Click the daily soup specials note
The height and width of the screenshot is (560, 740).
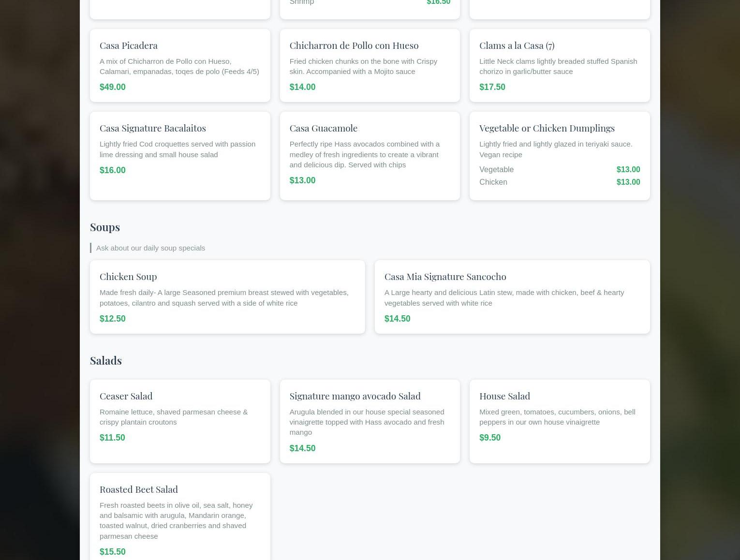pyautogui.click(x=150, y=248)
